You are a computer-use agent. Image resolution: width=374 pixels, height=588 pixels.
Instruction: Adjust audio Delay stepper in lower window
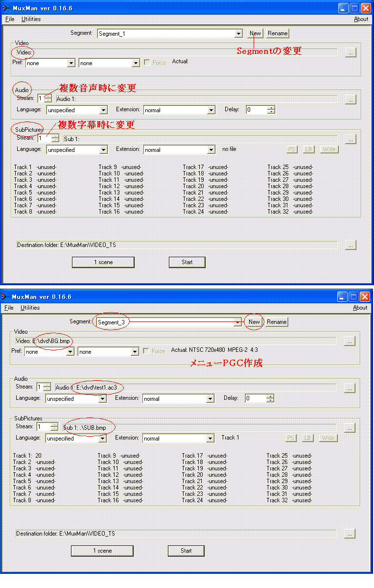(x=270, y=398)
